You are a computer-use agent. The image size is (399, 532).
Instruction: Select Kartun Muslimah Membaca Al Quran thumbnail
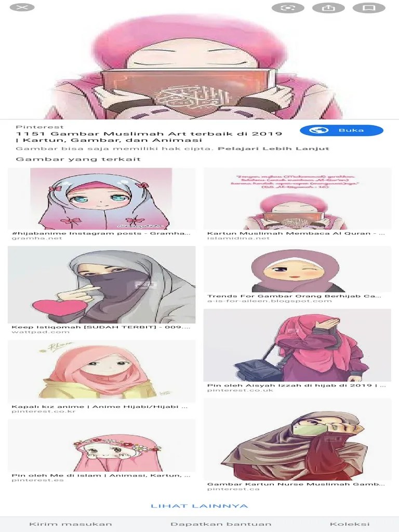(297, 199)
